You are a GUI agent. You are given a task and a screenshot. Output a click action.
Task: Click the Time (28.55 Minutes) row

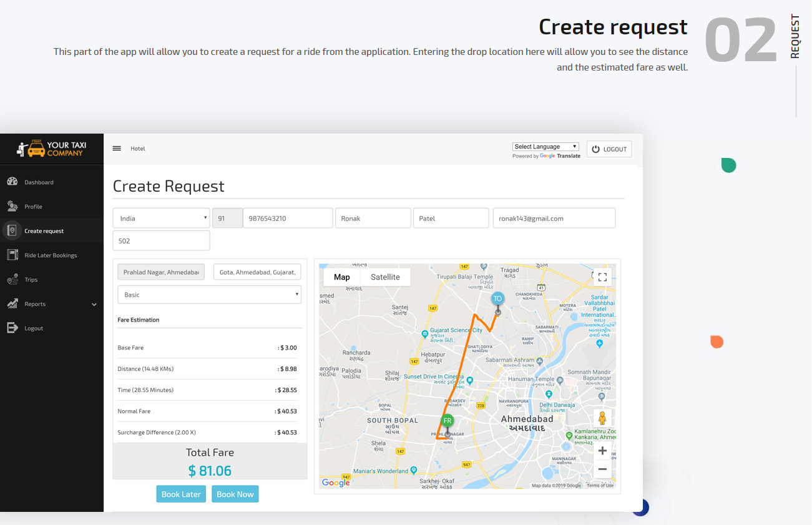click(207, 390)
